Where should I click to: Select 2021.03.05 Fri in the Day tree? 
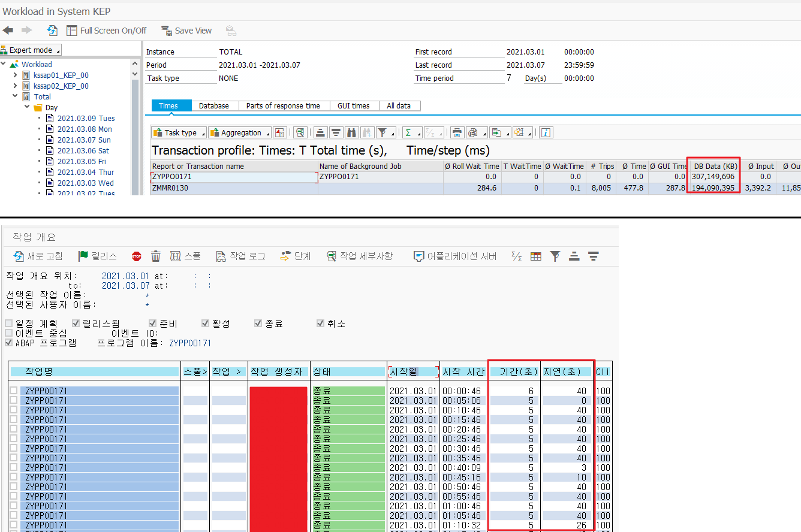click(82, 161)
